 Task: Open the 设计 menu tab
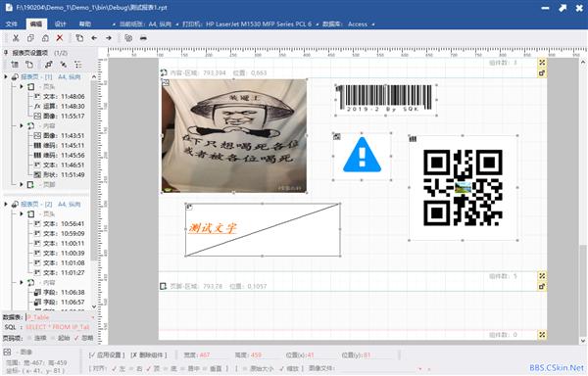[x=61, y=23]
